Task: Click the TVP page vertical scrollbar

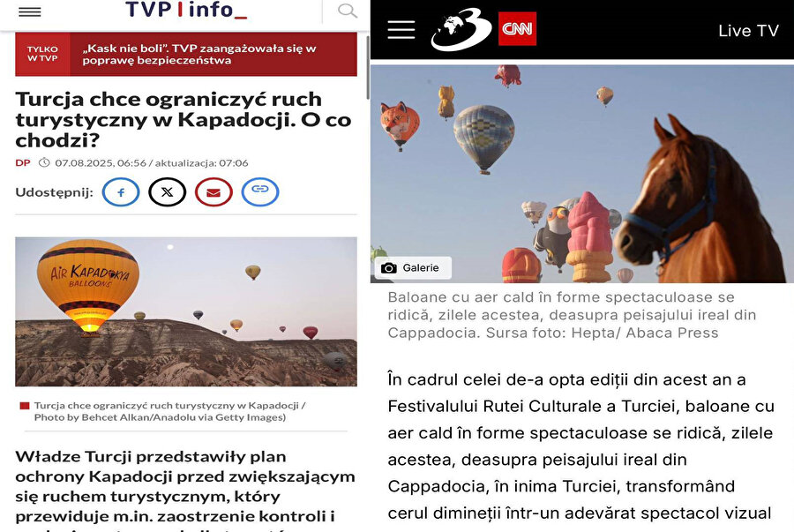Action: point(368,68)
